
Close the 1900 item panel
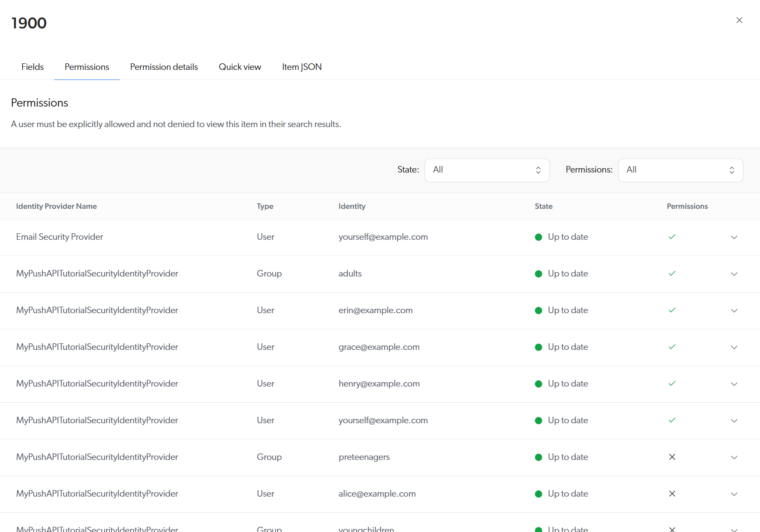point(739,20)
